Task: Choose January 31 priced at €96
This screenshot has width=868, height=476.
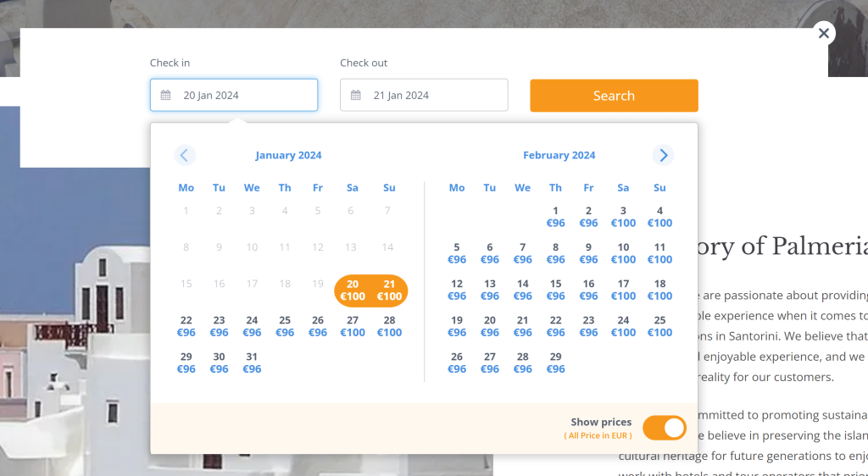Action: [x=252, y=363]
